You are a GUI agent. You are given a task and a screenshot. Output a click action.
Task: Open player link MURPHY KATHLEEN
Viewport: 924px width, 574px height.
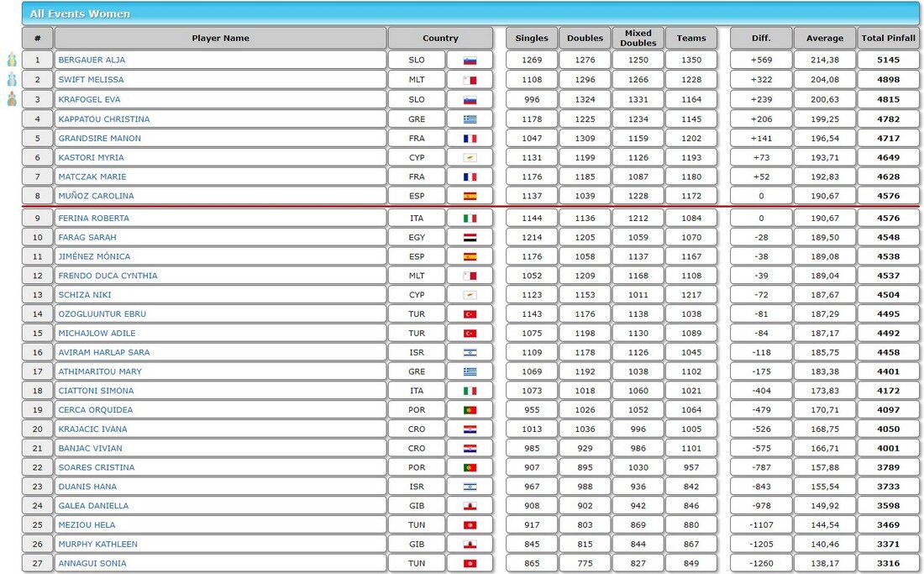(97, 544)
